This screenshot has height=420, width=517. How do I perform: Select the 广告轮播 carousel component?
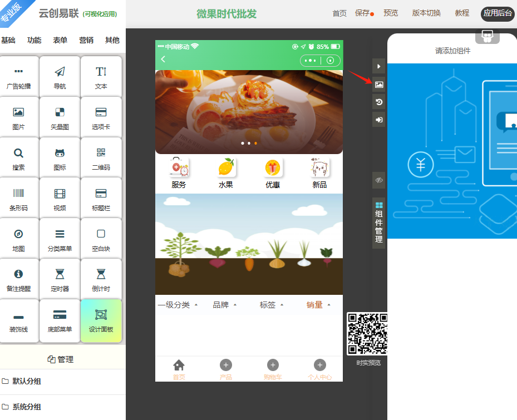click(18, 77)
